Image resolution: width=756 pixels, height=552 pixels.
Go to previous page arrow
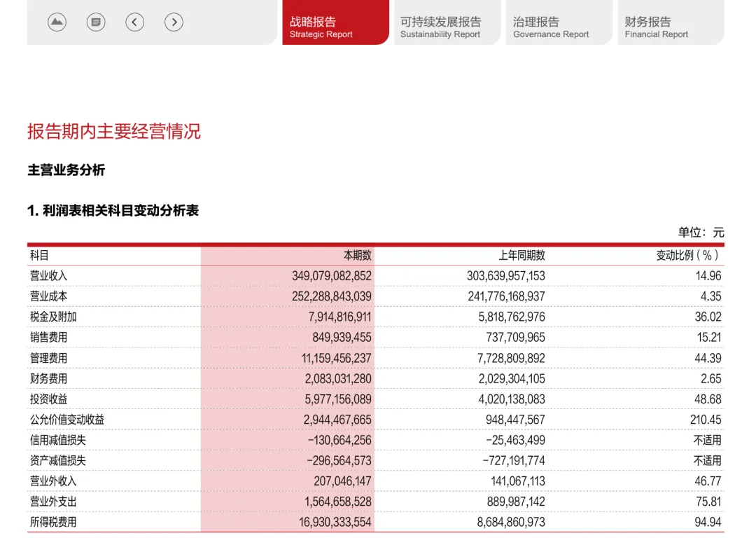coord(135,22)
